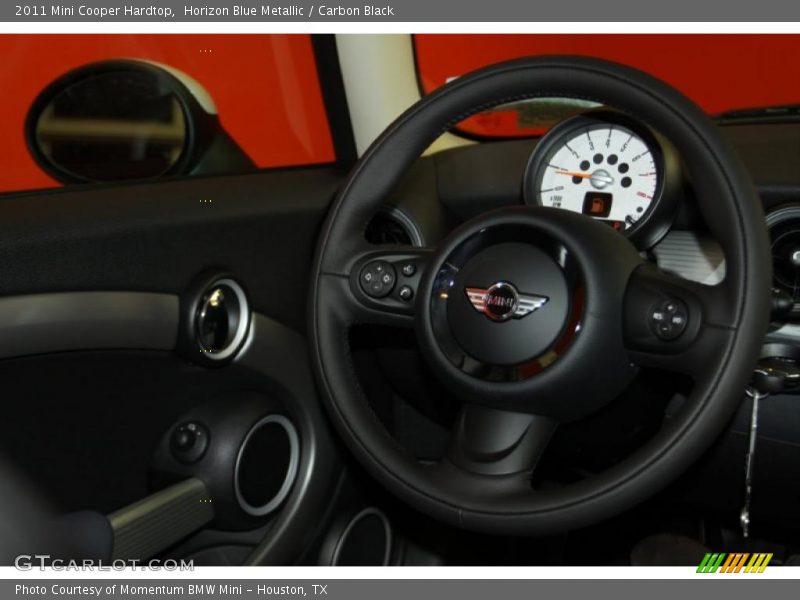Click the GTCARLOT.COM logo text
The height and width of the screenshot is (600, 800).
(104, 563)
